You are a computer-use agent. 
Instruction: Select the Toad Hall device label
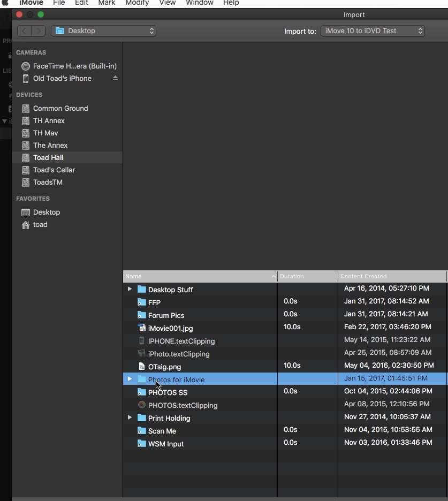[x=48, y=157]
